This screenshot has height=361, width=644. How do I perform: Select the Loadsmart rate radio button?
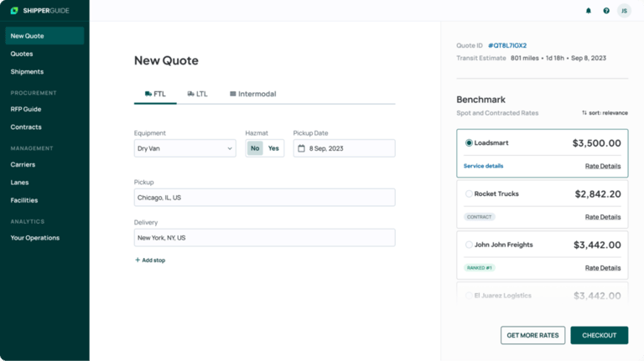point(469,142)
